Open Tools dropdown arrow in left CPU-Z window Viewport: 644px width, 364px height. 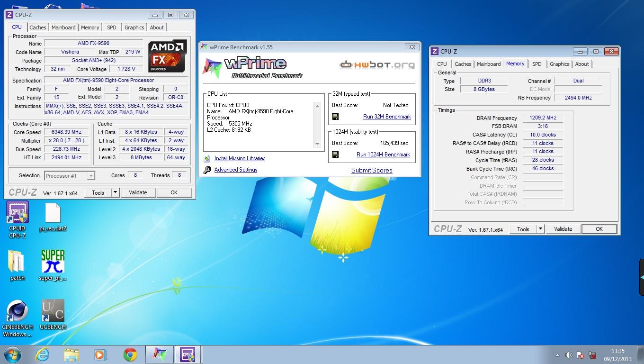coord(115,192)
